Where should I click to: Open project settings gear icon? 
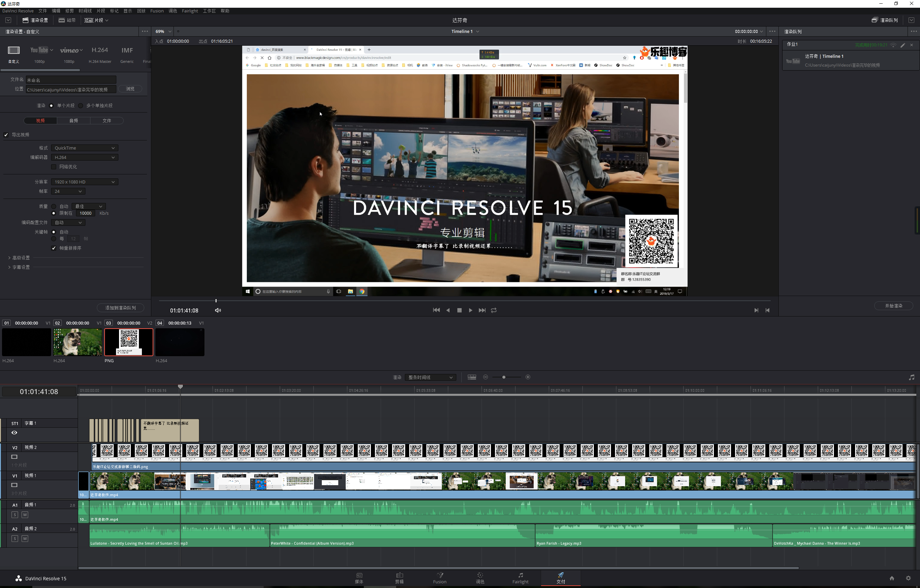[909, 578]
